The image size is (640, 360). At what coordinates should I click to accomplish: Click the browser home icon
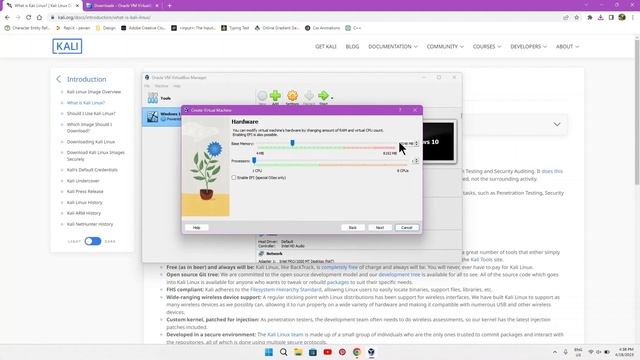point(39,17)
